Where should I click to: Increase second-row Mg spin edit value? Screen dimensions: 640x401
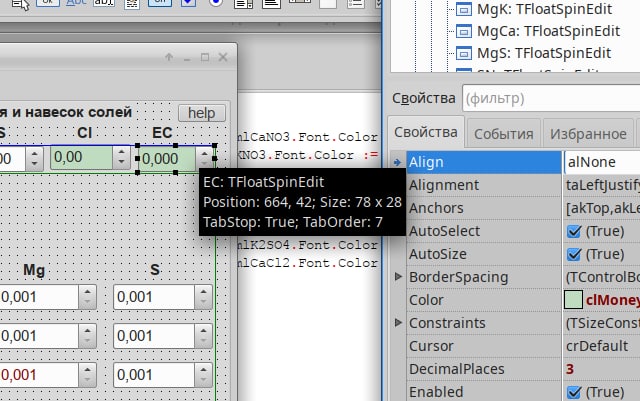point(87,330)
